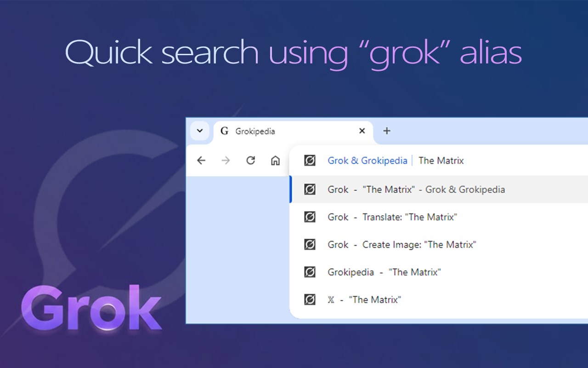Click icon beside the X suggestion

310,300
